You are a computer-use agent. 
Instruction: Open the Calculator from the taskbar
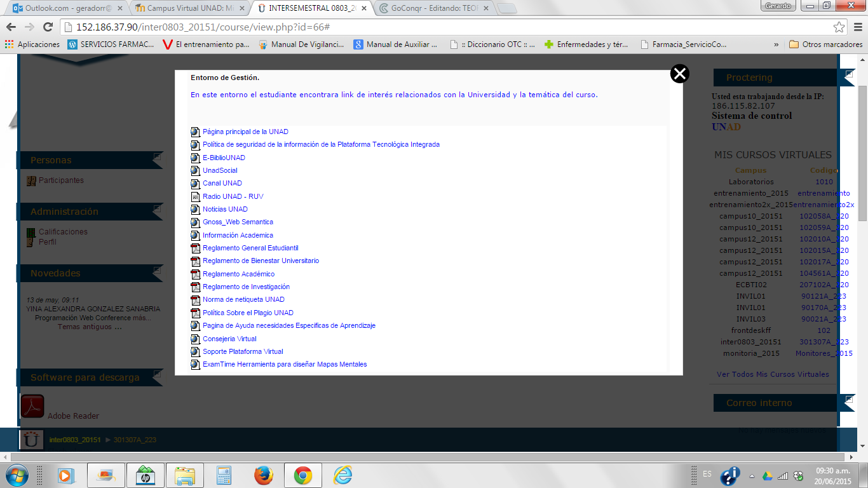point(224,475)
